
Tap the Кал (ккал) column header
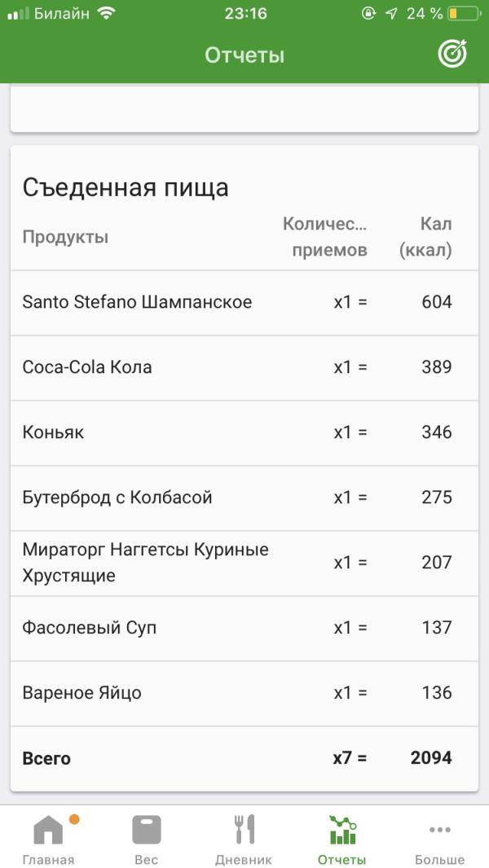coord(425,237)
